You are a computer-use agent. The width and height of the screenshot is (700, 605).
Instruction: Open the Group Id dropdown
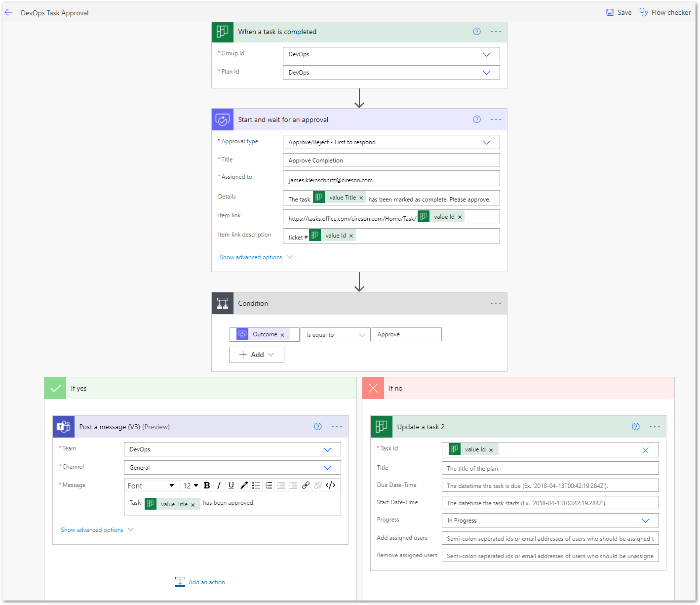487,54
